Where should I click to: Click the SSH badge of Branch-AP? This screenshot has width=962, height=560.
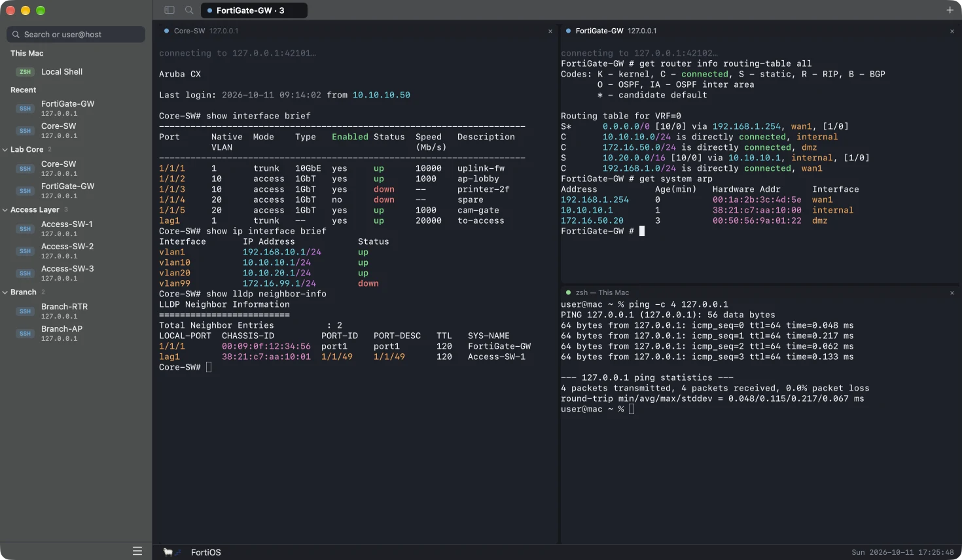[25, 334]
